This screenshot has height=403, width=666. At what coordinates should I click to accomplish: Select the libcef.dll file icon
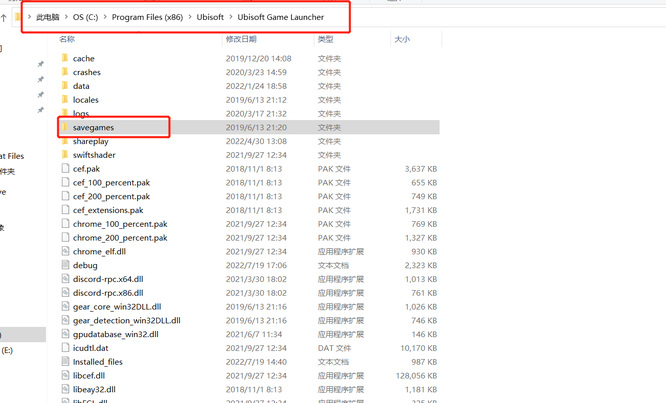coord(65,376)
